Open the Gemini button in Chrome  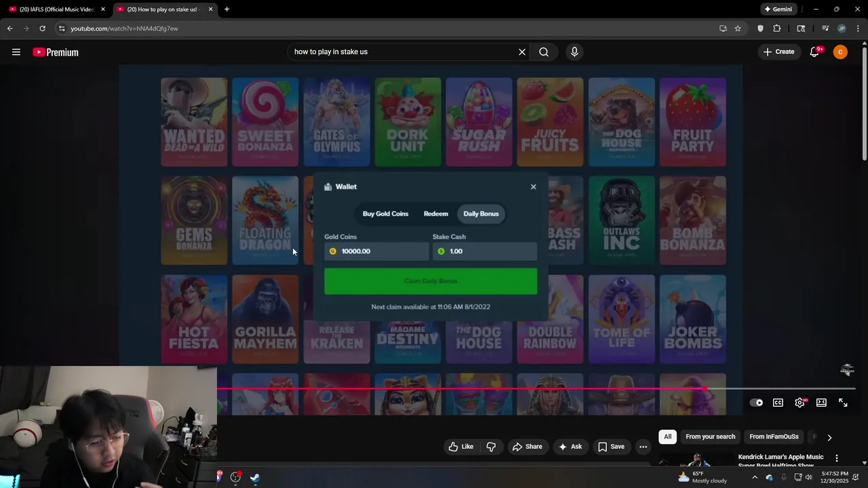778,9
